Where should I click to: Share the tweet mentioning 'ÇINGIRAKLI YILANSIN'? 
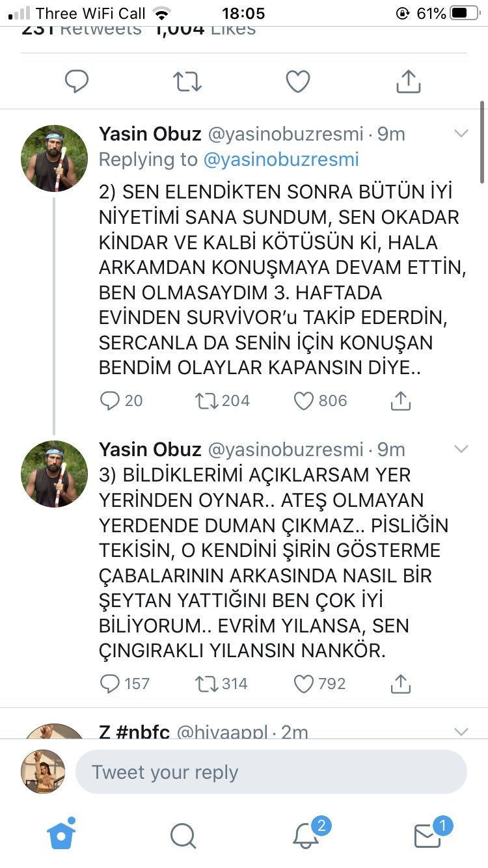[x=400, y=684]
